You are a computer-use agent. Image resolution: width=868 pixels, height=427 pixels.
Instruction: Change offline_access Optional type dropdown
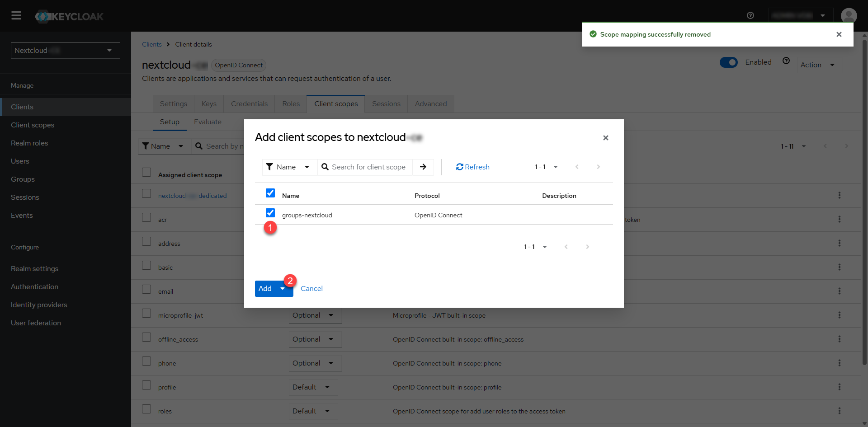315,339
